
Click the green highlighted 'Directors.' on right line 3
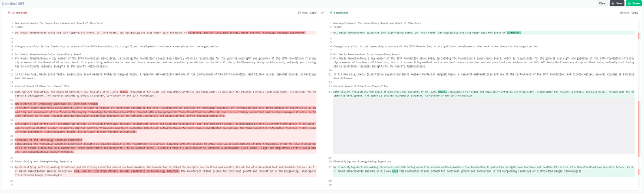[x=514, y=32]
